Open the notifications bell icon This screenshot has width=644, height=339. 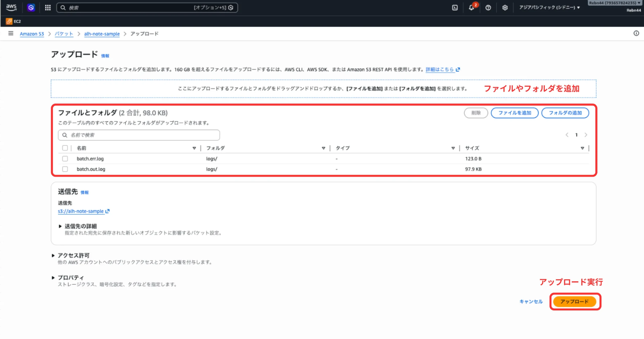coord(471,8)
